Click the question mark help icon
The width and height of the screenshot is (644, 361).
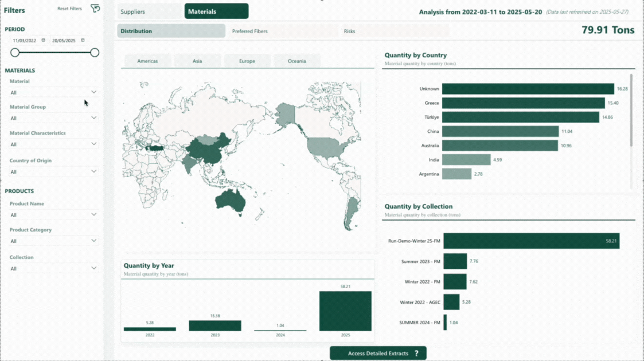click(416, 354)
